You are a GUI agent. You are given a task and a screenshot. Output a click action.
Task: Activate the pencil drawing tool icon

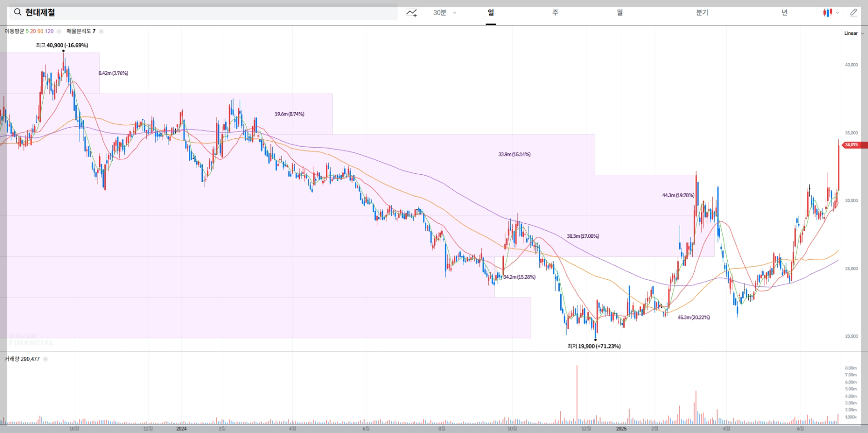pos(854,13)
